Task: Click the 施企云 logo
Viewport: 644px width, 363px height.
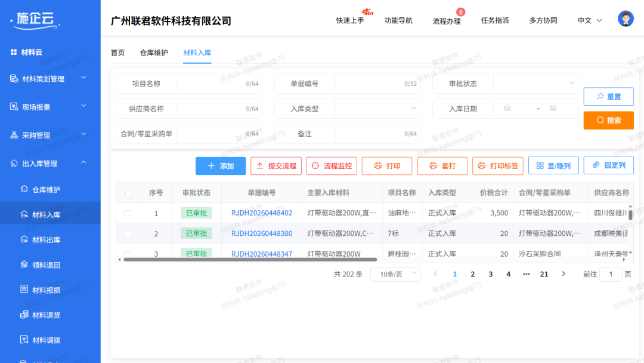Action: (x=36, y=20)
